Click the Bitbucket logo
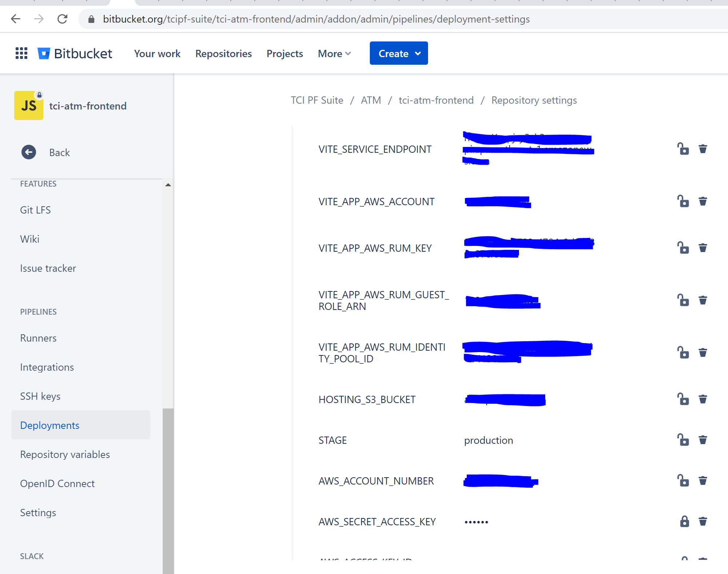 pyautogui.click(x=75, y=53)
